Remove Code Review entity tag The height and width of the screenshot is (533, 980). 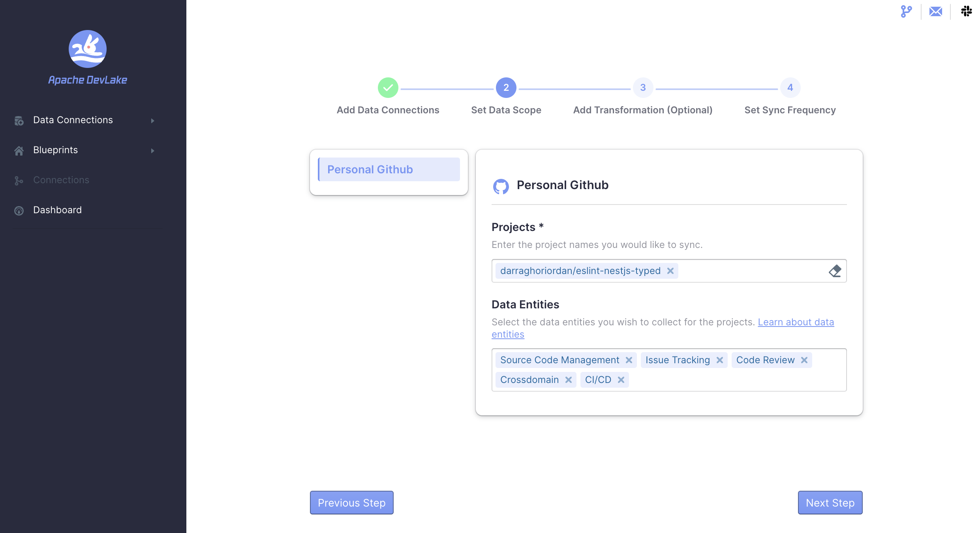804,360
